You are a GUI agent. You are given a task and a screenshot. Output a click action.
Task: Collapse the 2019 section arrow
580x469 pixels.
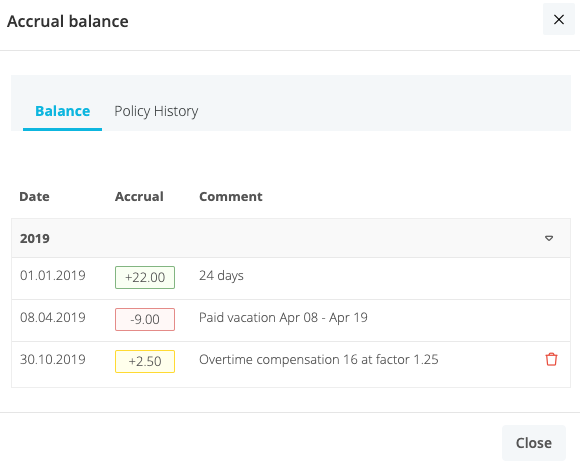pos(549,238)
